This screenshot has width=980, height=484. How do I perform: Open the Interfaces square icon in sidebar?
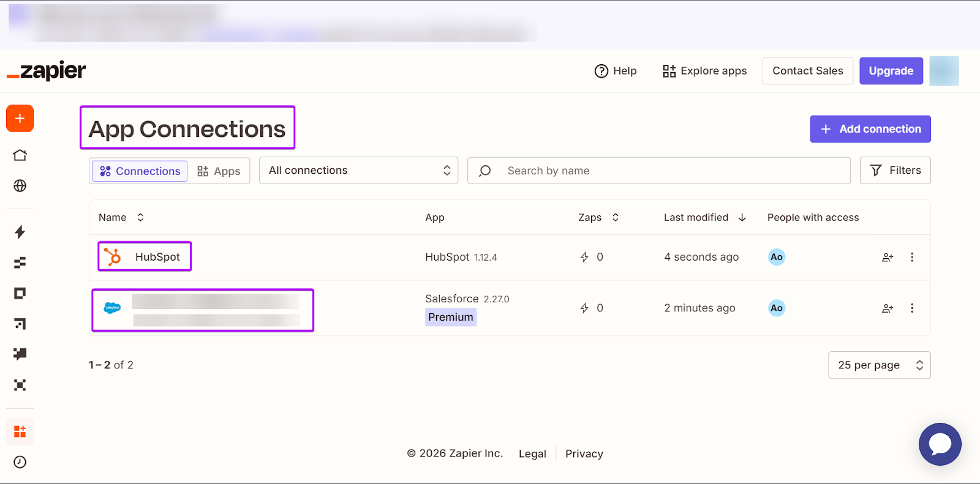[20, 293]
